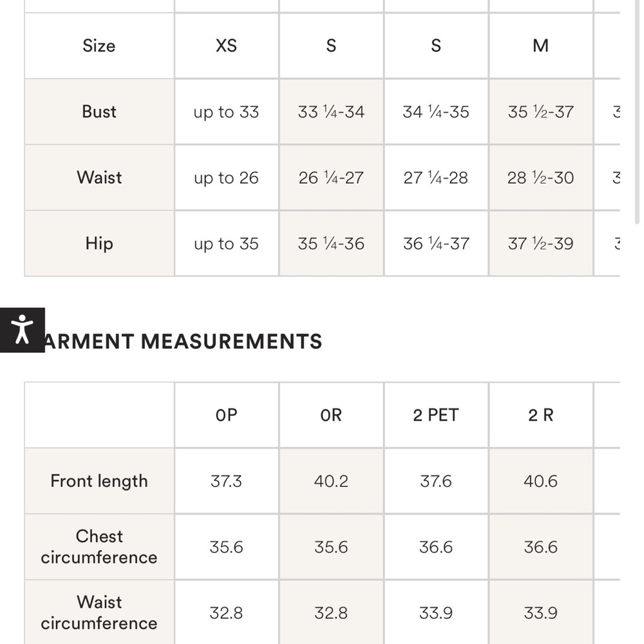The width and height of the screenshot is (644, 644).
Task: Select the 2 PET column header
Action: coord(436,415)
